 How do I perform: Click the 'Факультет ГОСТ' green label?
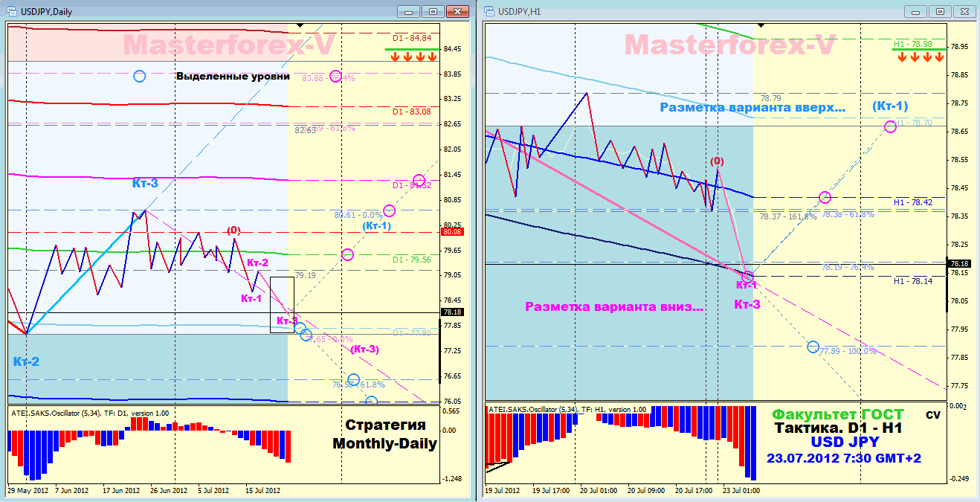click(x=838, y=414)
